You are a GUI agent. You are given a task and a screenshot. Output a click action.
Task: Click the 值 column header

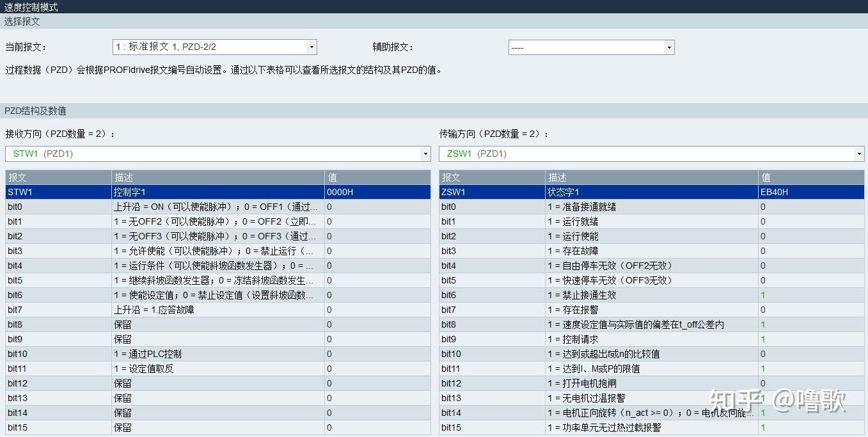tap(331, 177)
